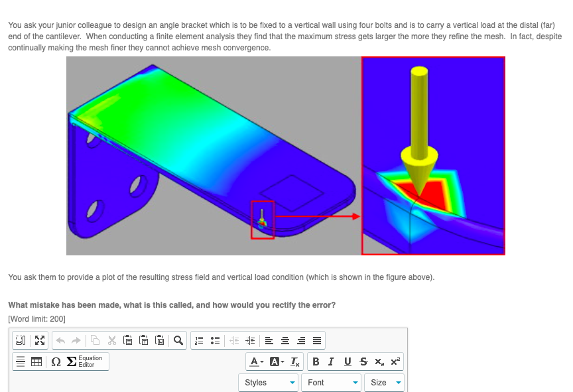Paste content from Word

click(x=161, y=340)
